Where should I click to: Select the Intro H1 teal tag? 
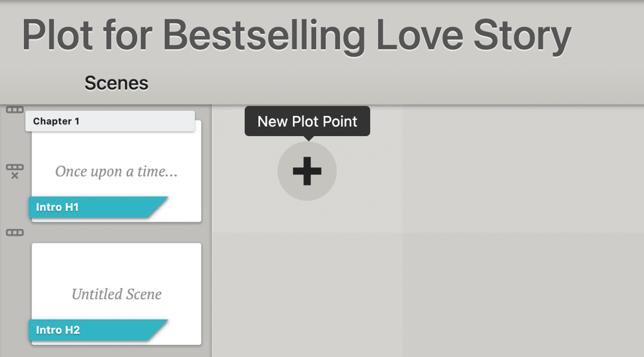click(98, 207)
